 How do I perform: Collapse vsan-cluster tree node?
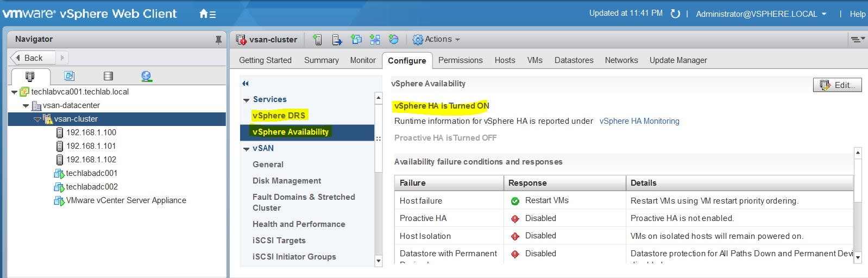pos(37,119)
